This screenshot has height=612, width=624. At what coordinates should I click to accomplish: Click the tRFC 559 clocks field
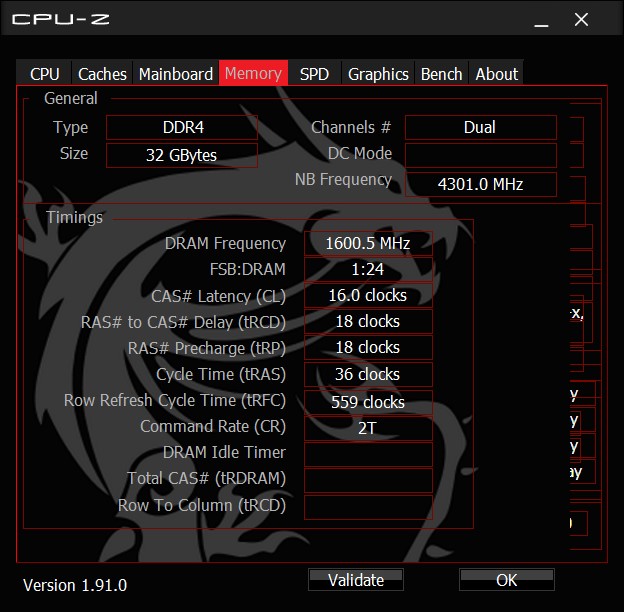pos(368,402)
